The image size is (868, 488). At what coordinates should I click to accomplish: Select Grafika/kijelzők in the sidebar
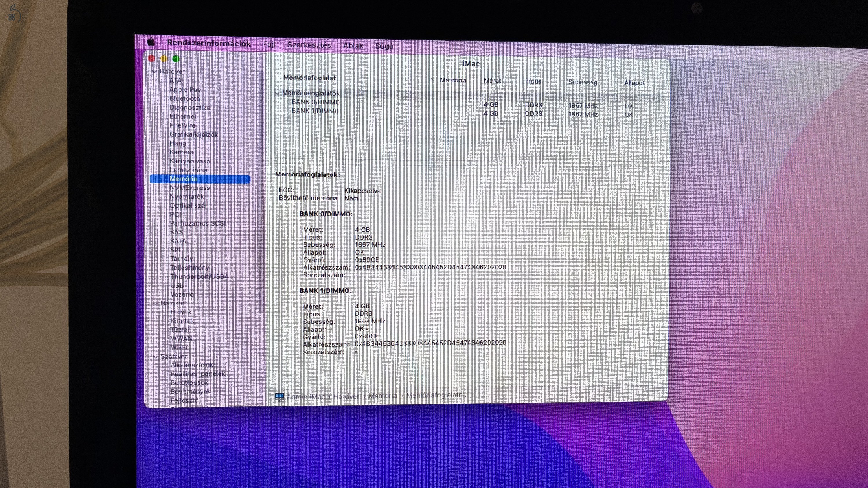tap(194, 134)
